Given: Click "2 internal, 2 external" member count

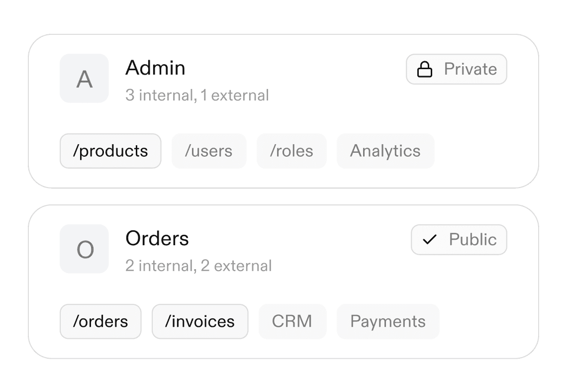Looking at the screenshot, I should click(x=198, y=266).
